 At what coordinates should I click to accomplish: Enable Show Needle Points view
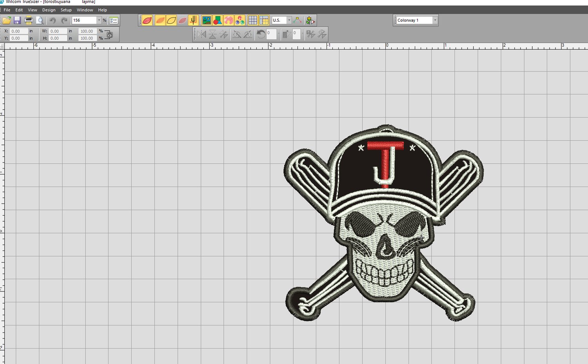(183, 20)
